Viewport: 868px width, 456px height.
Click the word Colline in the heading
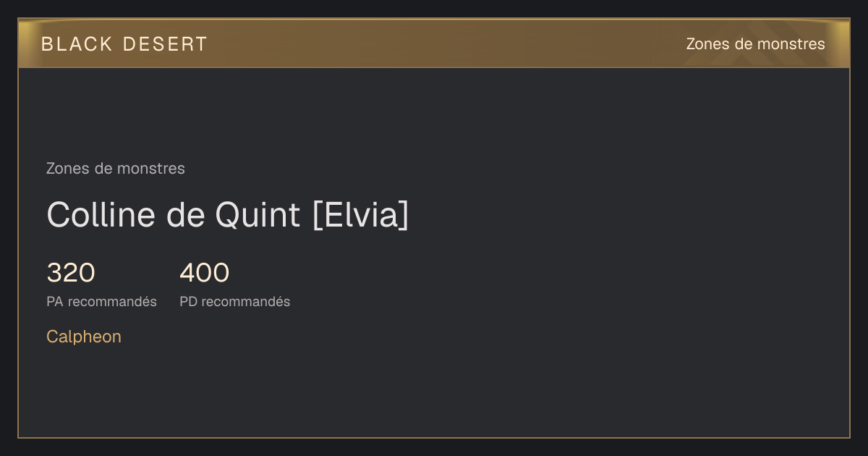[101, 215]
